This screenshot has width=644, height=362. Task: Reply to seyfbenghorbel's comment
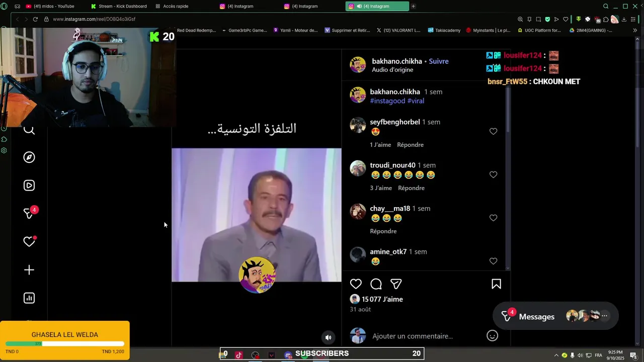[x=410, y=145]
